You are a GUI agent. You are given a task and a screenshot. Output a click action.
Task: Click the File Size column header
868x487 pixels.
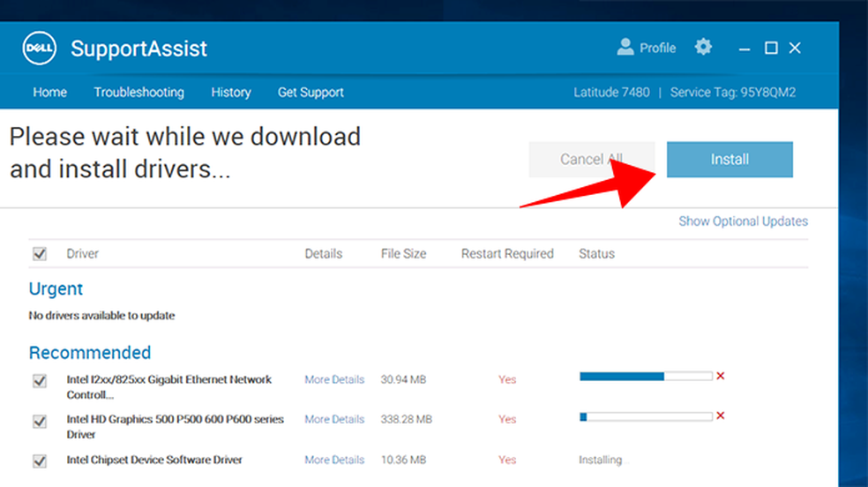(x=403, y=254)
